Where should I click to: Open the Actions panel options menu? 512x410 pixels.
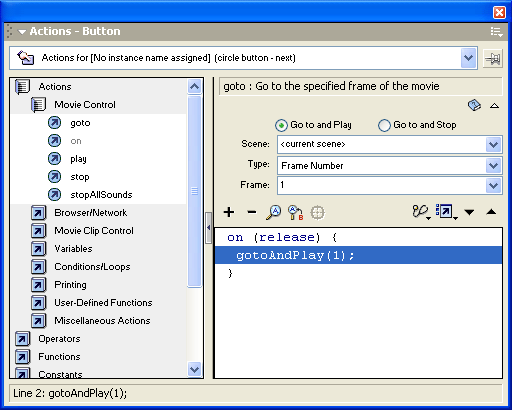click(x=496, y=32)
